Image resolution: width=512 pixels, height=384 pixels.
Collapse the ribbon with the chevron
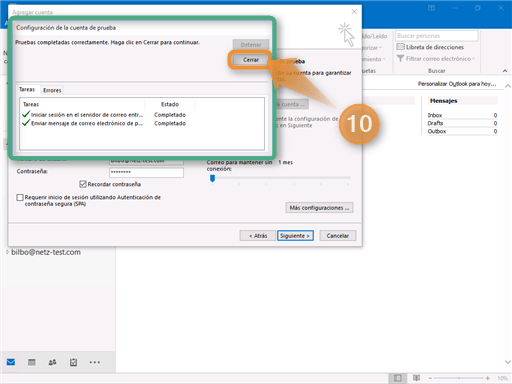point(505,71)
